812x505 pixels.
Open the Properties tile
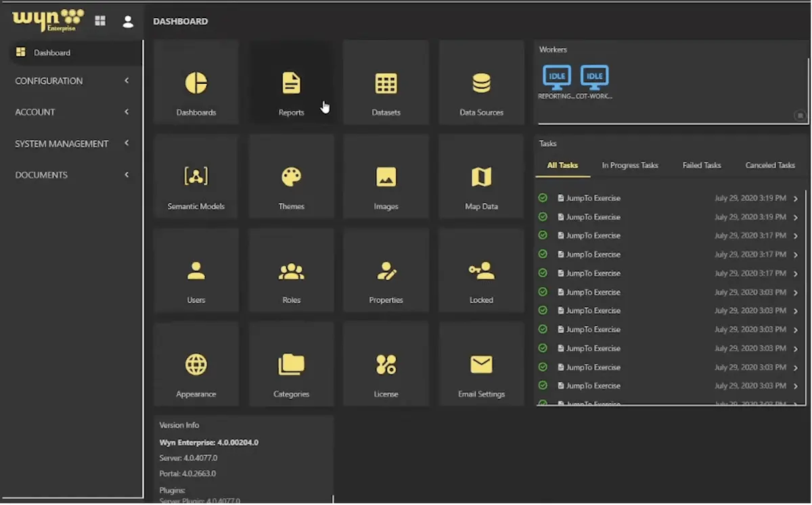tap(386, 270)
